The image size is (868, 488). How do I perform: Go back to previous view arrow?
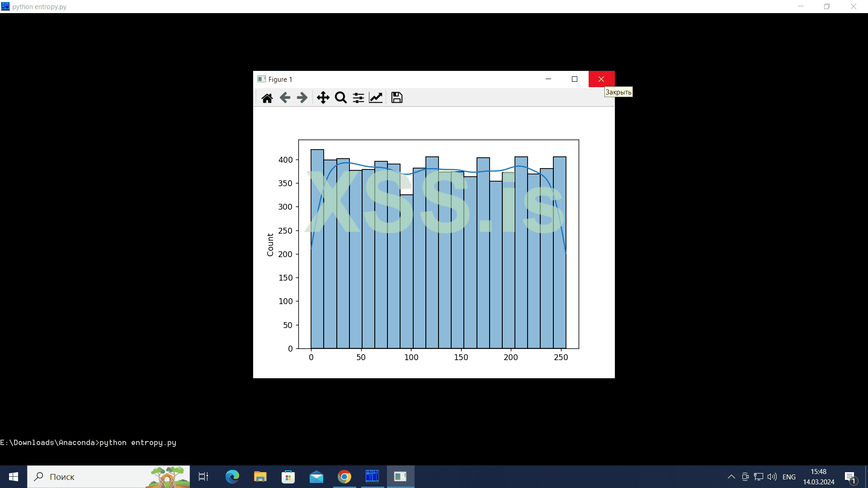click(285, 98)
